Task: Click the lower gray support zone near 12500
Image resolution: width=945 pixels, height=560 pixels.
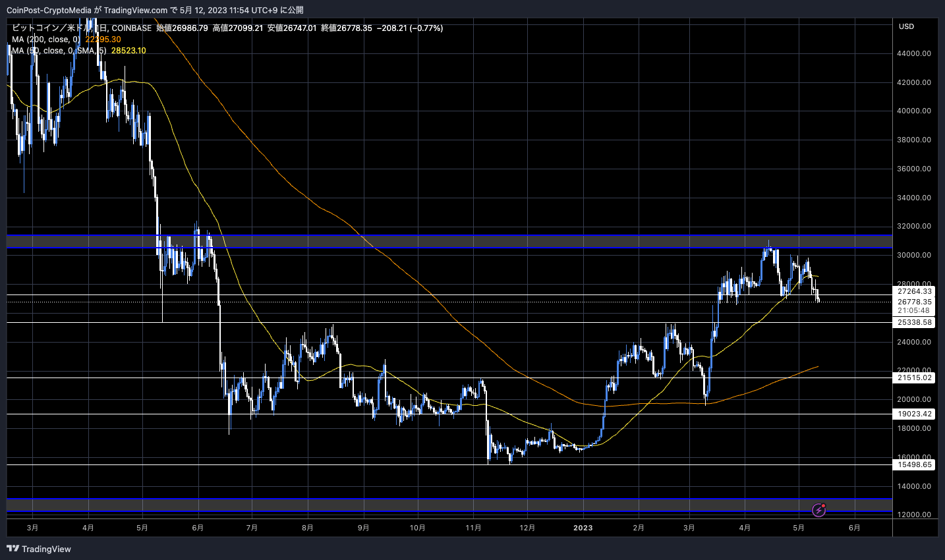Action: point(449,505)
